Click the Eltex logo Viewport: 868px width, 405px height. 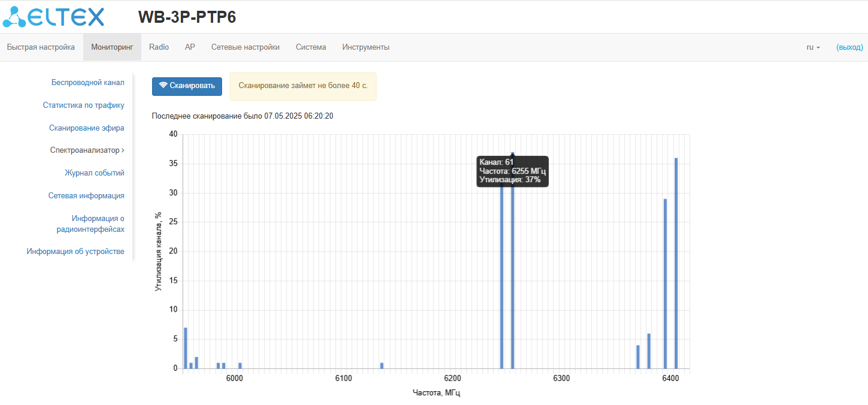(53, 17)
